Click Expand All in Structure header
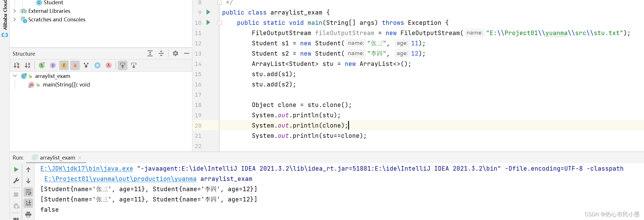Viewport: 644px width, 220px height. click(150, 53)
